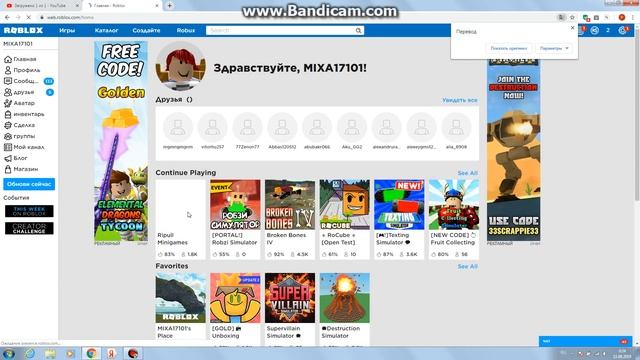This screenshot has height=360, width=640.
Task: Open the Главная home sidebar item
Action: click(20, 59)
